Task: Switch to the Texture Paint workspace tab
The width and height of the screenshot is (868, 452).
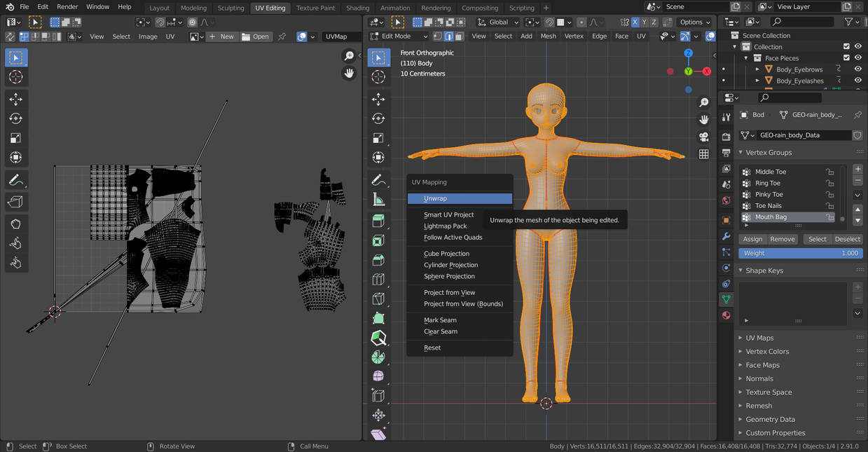Action: click(315, 8)
